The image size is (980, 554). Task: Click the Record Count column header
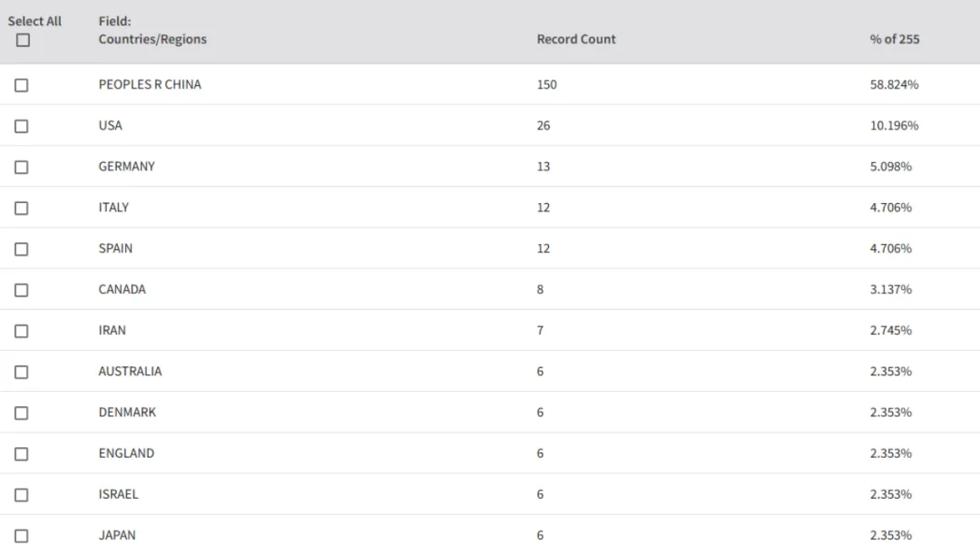pos(575,39)
